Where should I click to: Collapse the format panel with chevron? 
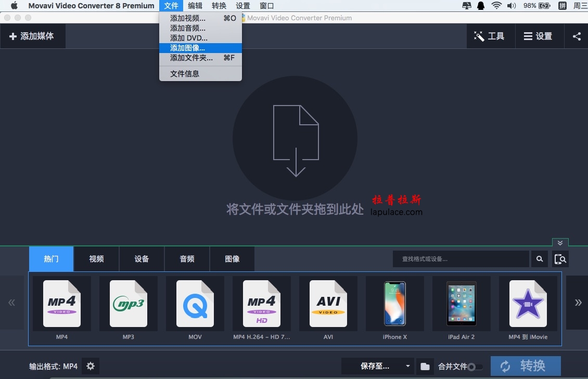click(560, 243)
